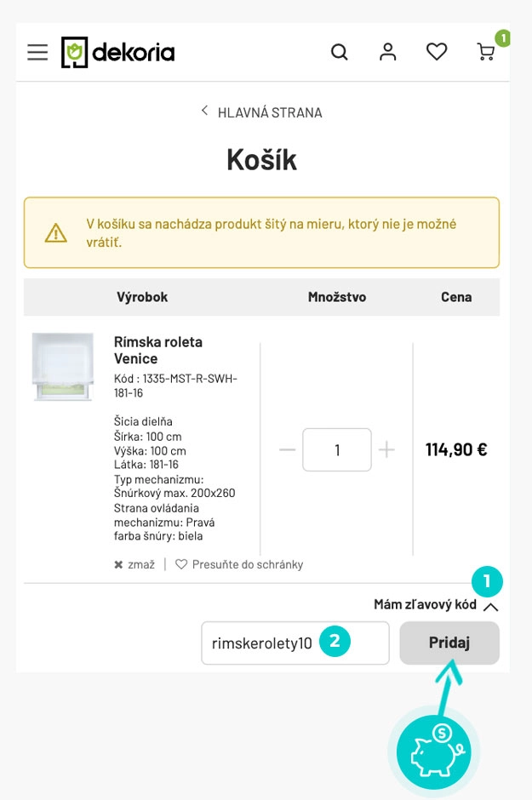This screenshot has width=532, height=800.
Task: Collapse the Mám zľavový kód section
Action: (490, 606)
